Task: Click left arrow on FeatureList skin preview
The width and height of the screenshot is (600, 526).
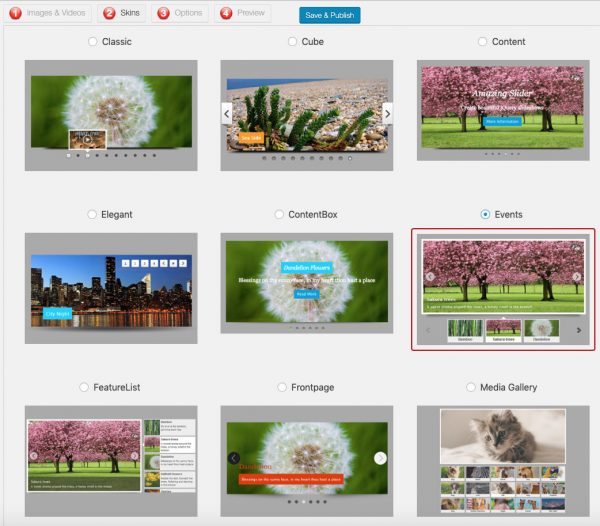Action: point(34,456)
